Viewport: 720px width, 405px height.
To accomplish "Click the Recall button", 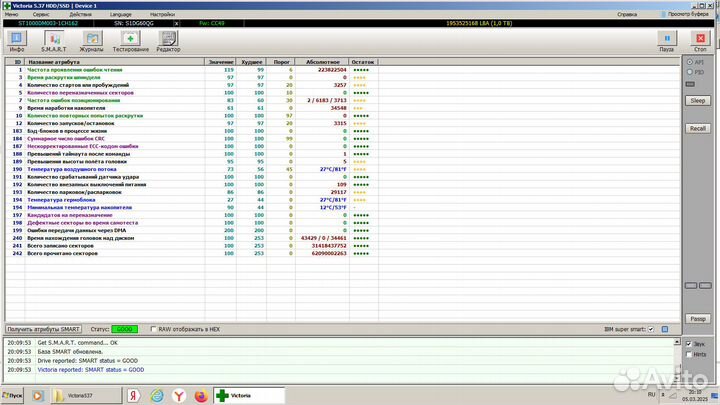I will tap(698, 129).
